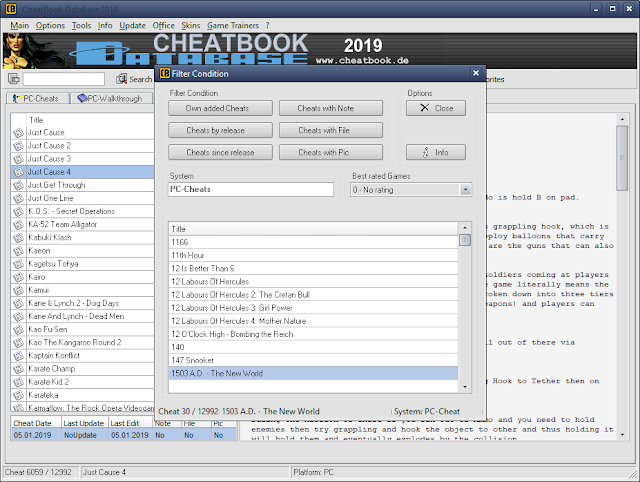Open the Skins menu
640x482 pixels.
click(x=191, y=25)
